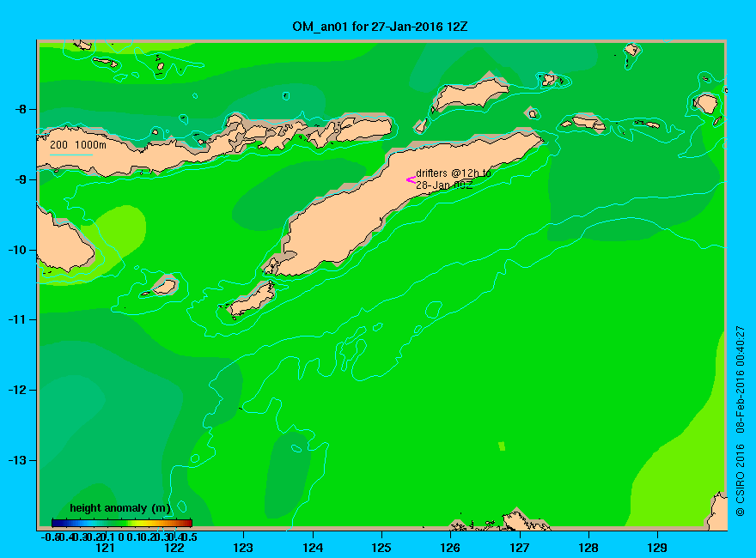The height and width of the screenshot is (558, 756).
Task: Click latitude label -8 on y-axis
Action: pyautogui.click(x=21, y=109)
